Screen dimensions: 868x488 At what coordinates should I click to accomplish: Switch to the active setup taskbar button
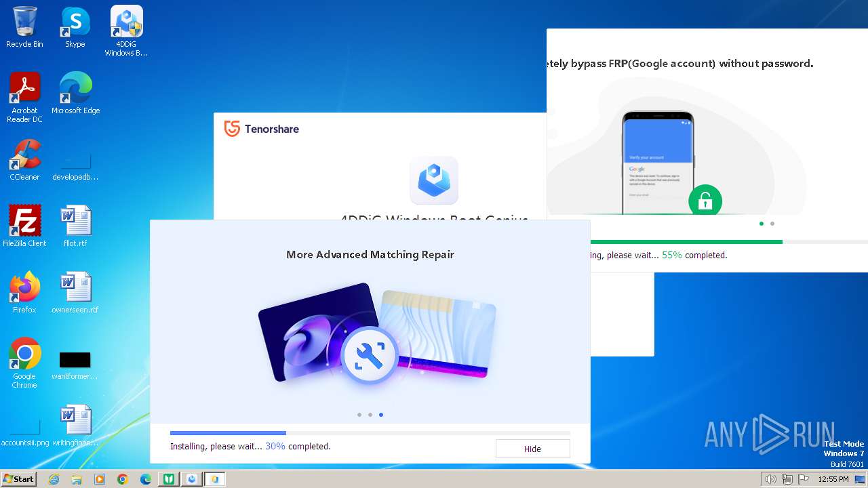point(215,479)
